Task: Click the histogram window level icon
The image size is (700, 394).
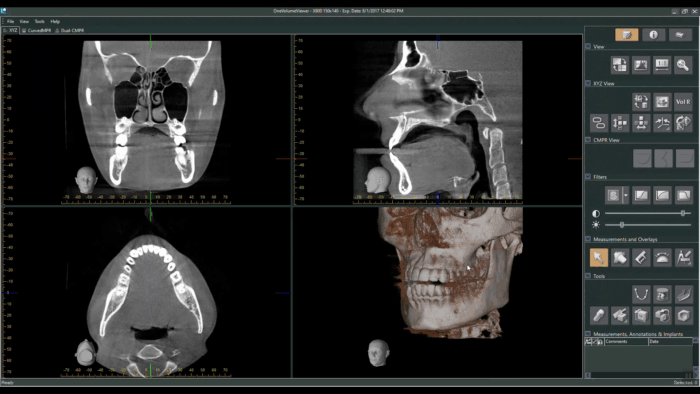Action: pyautogui.click(x=641, y=65)
